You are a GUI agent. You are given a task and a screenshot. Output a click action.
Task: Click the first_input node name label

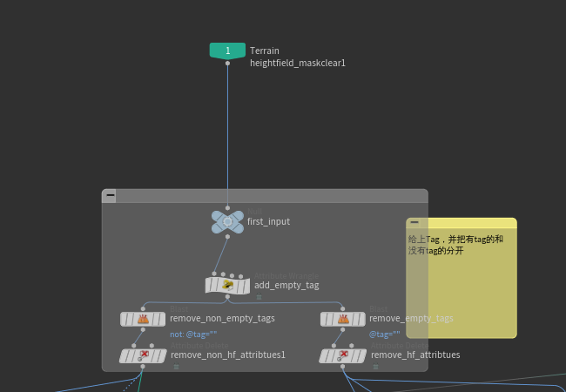point(268,222)
